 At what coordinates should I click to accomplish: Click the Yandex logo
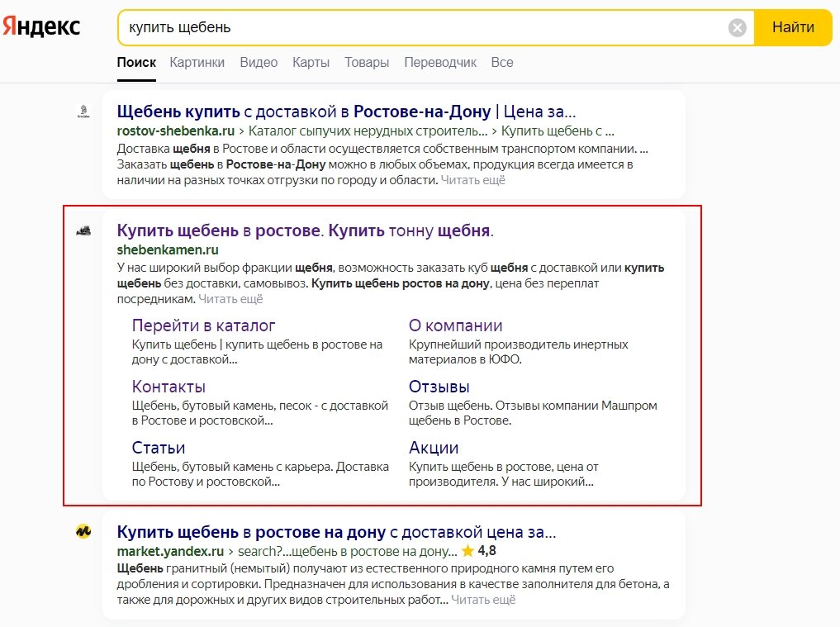point(43,26)
